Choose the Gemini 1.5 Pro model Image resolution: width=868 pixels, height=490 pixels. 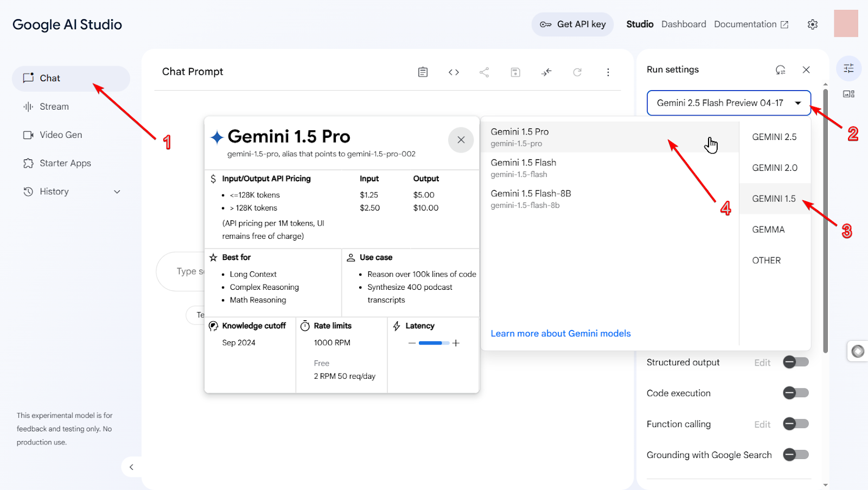610,137
